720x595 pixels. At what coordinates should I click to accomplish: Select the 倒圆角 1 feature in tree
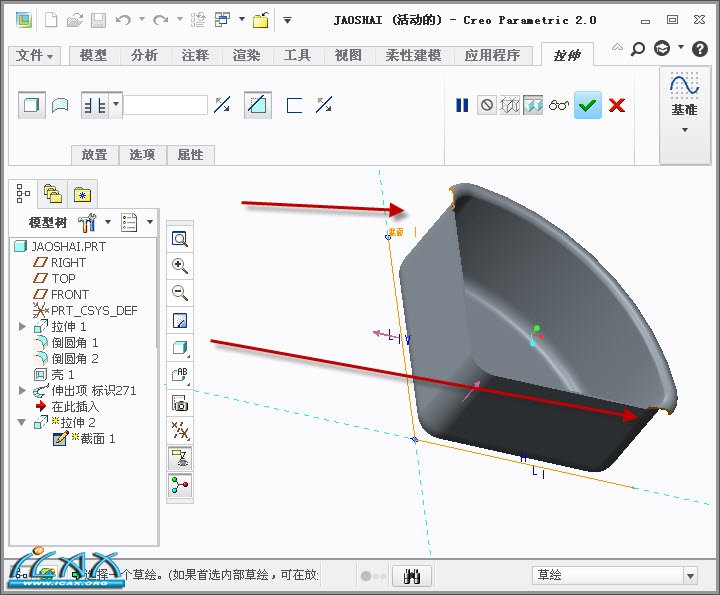[66, 342]
